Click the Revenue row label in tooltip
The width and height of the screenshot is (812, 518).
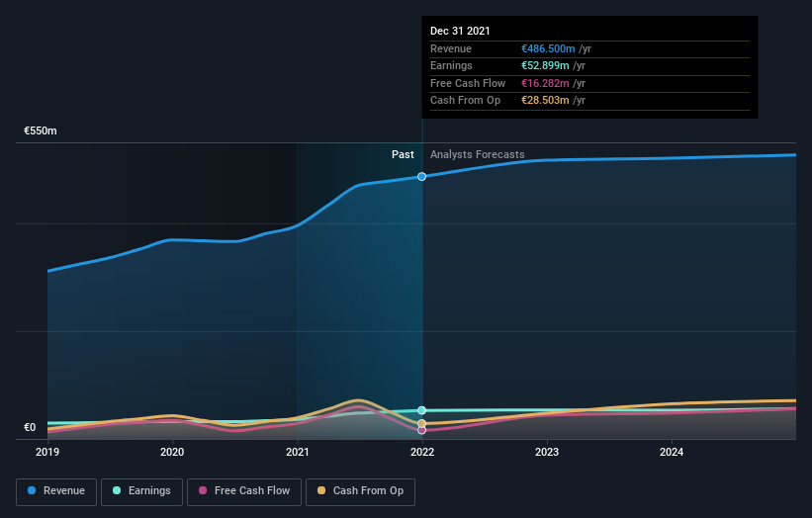coord(451,48)
